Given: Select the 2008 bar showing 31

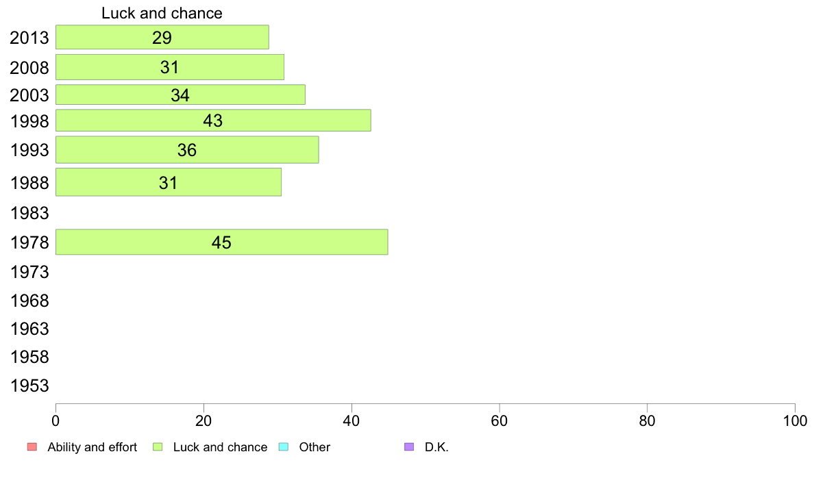Looking at the screenshot, I should click(169, 67).
